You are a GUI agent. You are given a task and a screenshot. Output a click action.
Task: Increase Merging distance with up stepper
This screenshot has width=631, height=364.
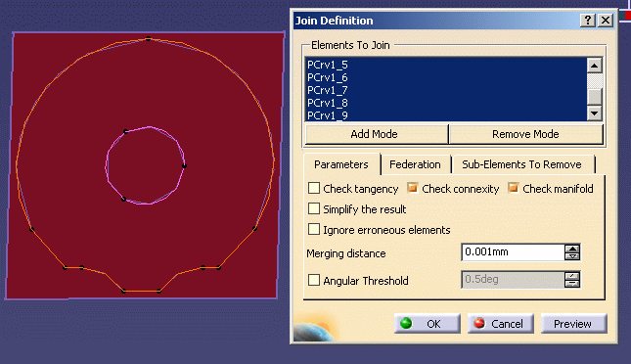(572, 248)
